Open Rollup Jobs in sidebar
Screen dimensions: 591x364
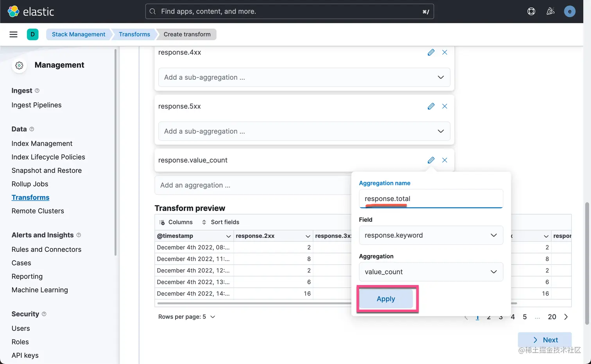click(30, 184)
